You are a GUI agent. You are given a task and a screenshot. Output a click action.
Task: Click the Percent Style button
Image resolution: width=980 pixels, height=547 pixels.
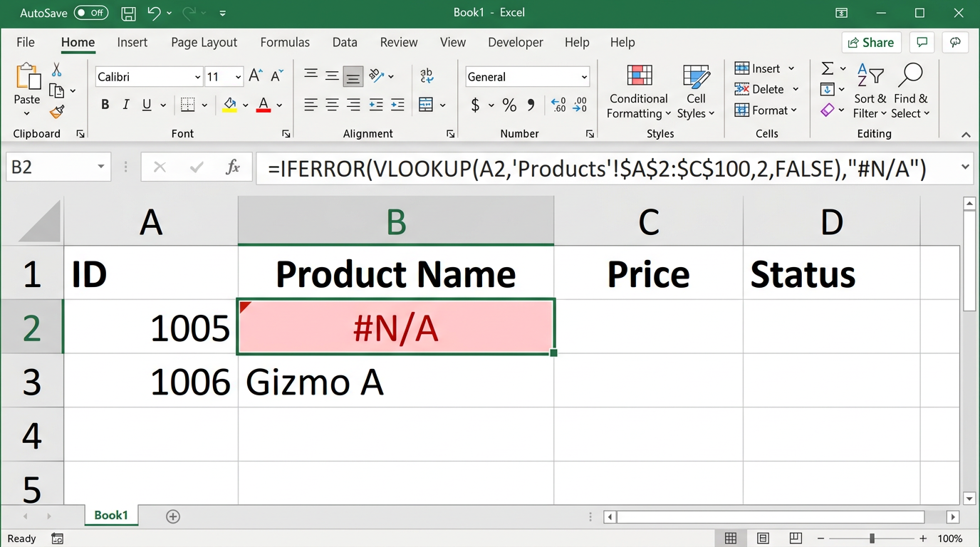pos(509,105)
